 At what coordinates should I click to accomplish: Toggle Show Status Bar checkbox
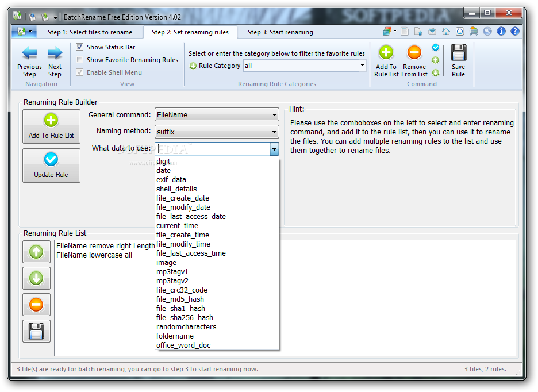point(79,47)
